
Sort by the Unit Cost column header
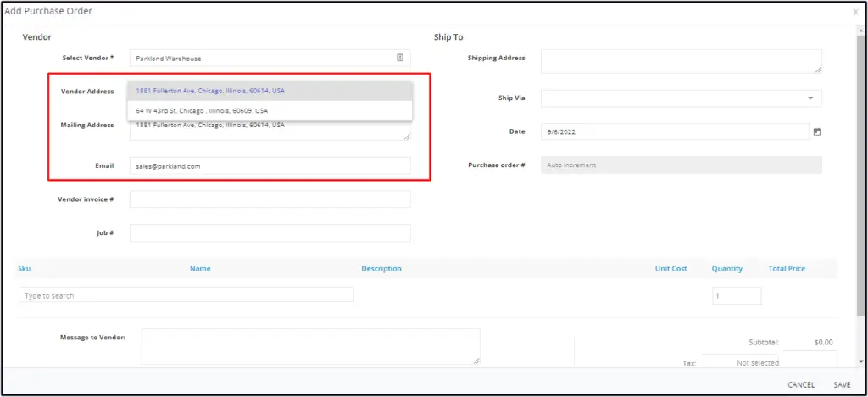pyautogui.click(x=671, y=269)
